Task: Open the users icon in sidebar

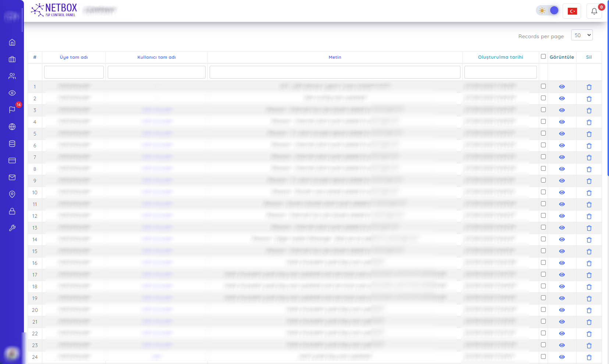Action: click(12, 76)
